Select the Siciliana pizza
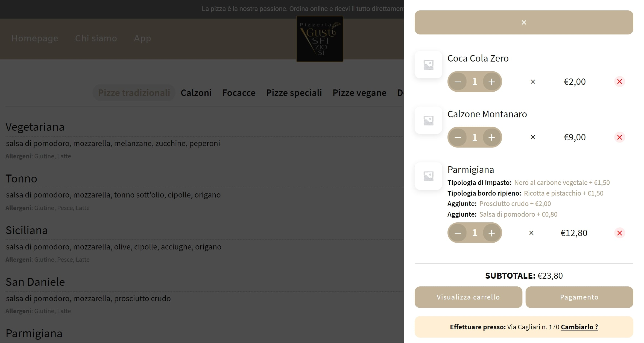This screenshot has height=343, width=644. click(27, 230)
